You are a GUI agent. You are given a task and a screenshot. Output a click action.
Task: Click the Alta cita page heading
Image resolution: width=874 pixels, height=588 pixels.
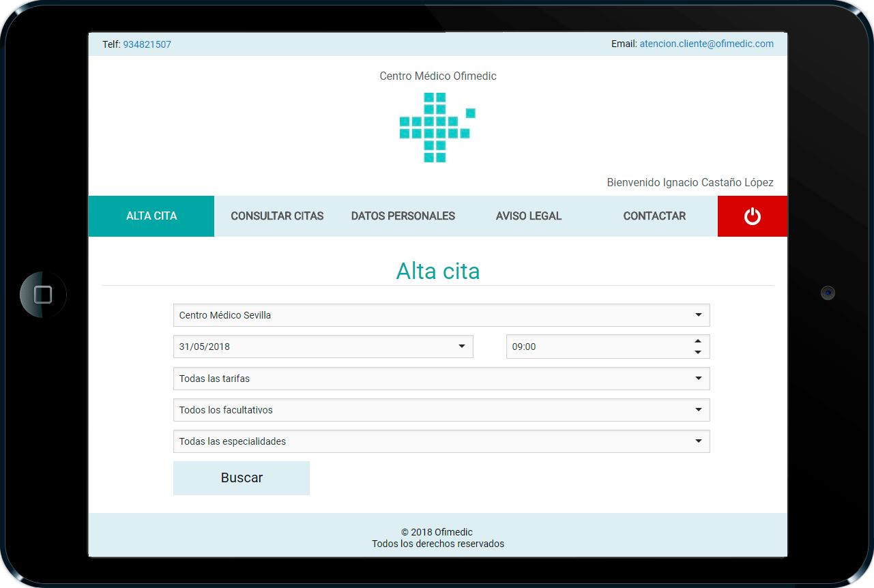coord(438,271)
